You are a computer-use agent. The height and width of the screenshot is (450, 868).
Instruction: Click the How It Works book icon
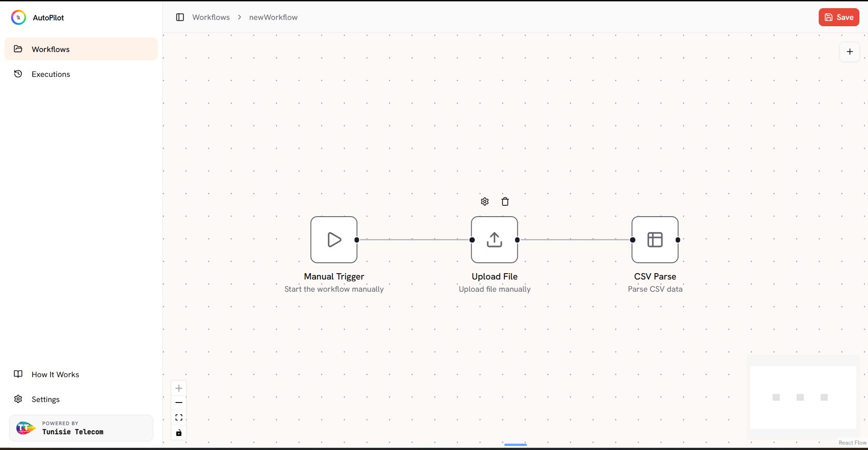tap(18, 374)
